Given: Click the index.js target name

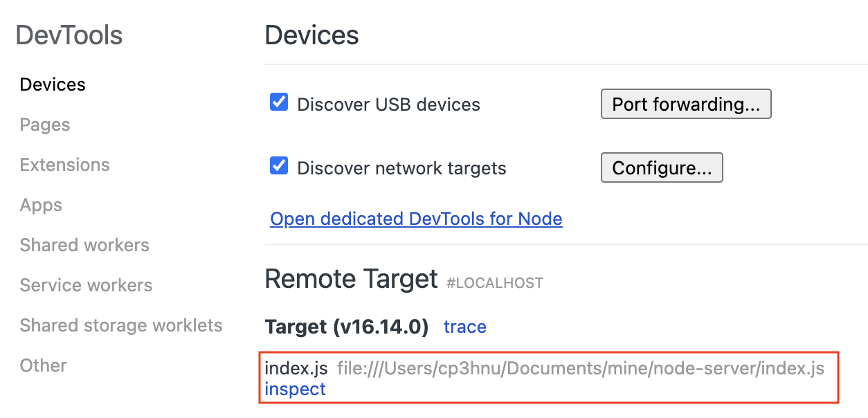Looking at the screenshot, I should point(296,368).
